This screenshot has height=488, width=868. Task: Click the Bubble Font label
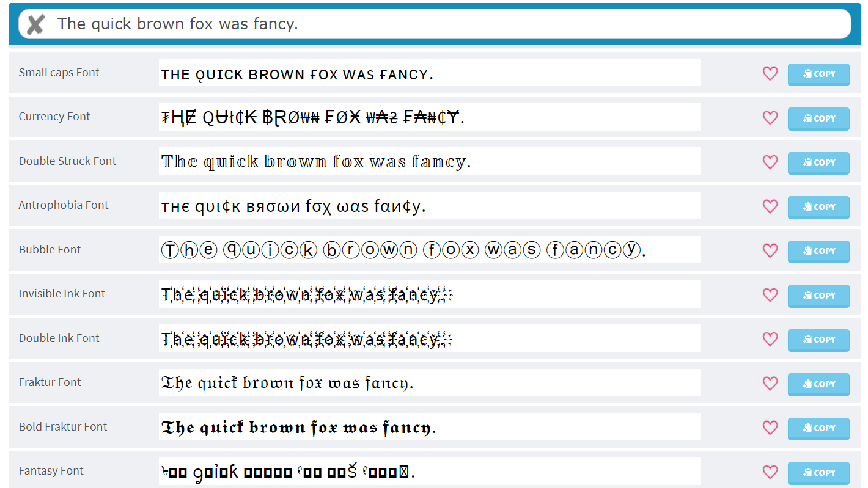(x=49, y=249)
